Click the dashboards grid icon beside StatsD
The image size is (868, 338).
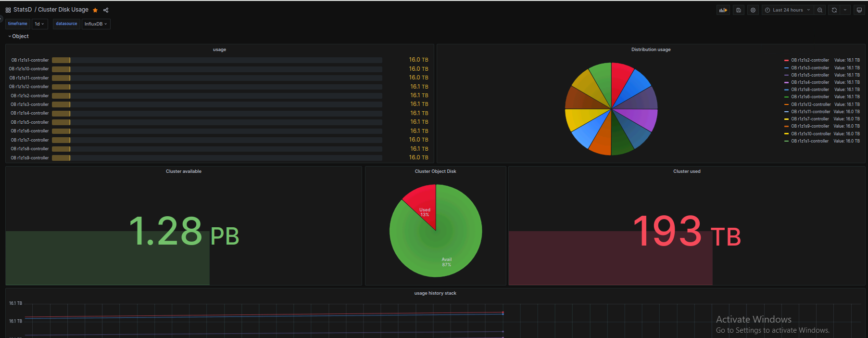point(8,10)
